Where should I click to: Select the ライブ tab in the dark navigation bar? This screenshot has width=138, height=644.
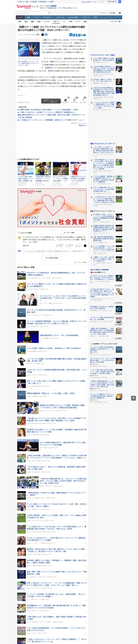pos(37,17)
